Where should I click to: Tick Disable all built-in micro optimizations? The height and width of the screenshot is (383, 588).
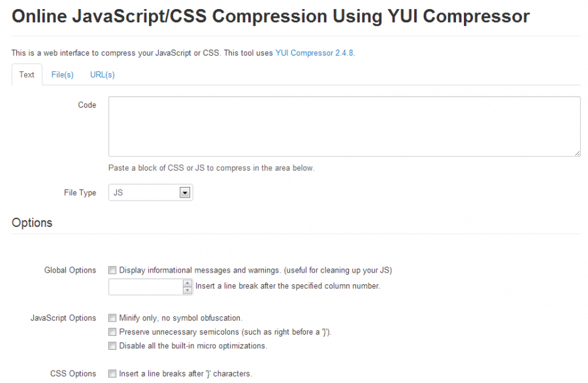pos(112,346)
